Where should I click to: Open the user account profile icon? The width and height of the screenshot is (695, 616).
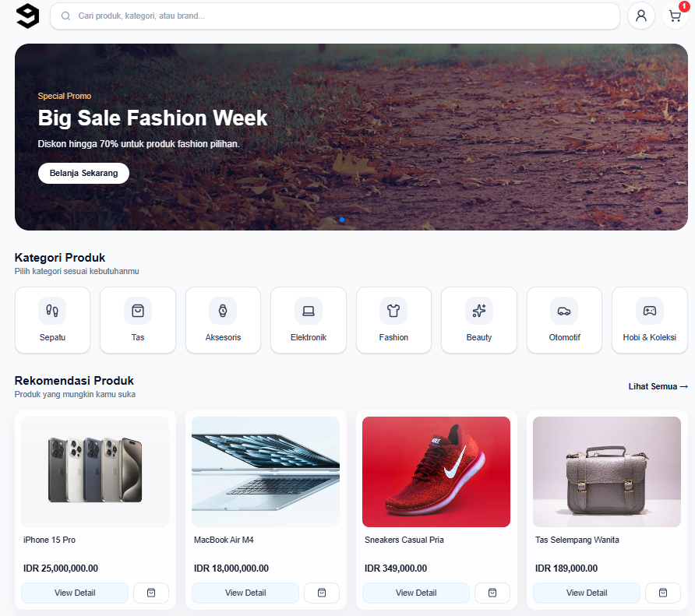pyautogui.click(x=641, y=16)
